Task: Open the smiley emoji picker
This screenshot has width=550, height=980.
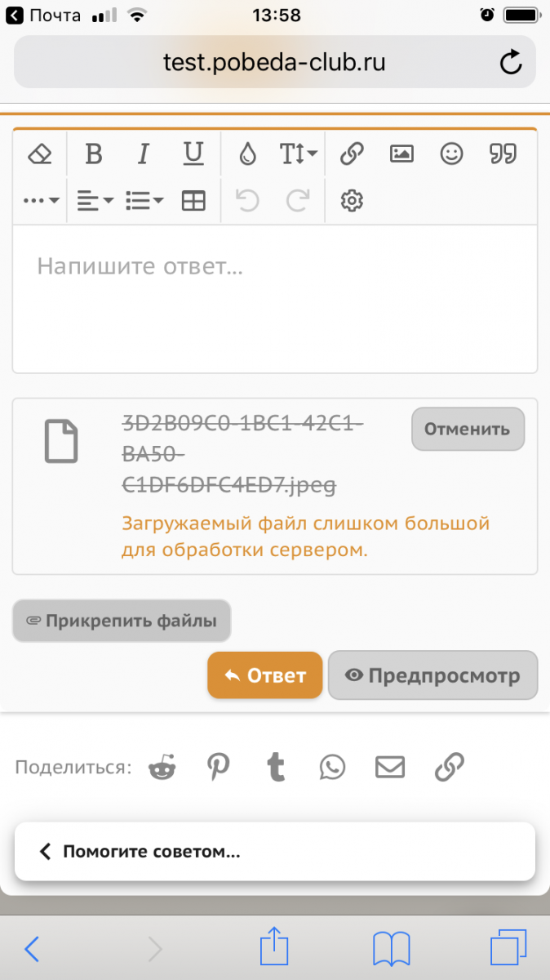Action: pos(451,154)
